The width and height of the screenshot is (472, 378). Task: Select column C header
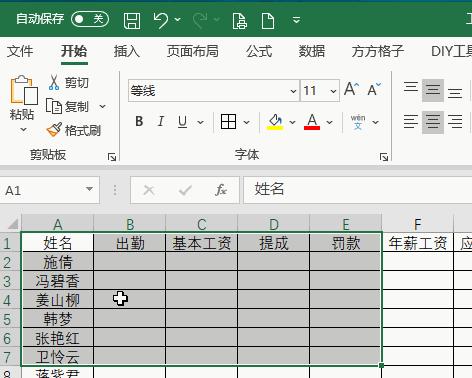pos(202,224)
